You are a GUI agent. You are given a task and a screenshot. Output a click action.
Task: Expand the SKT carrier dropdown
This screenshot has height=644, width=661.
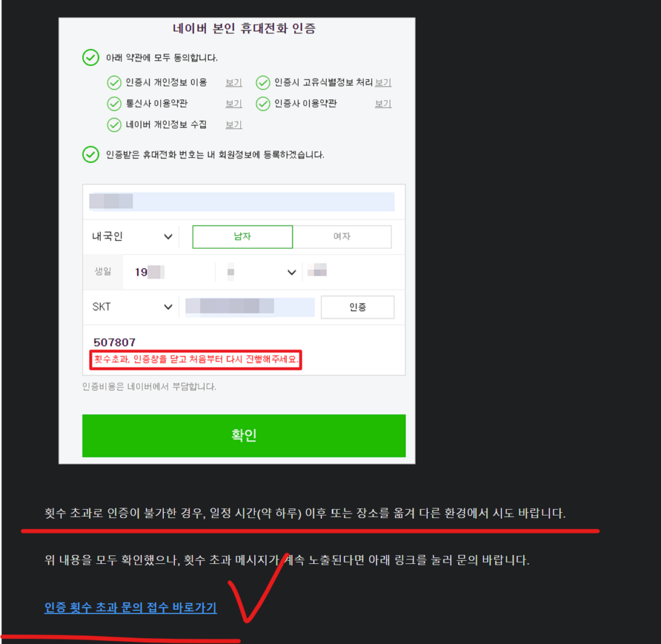[132, 307]
